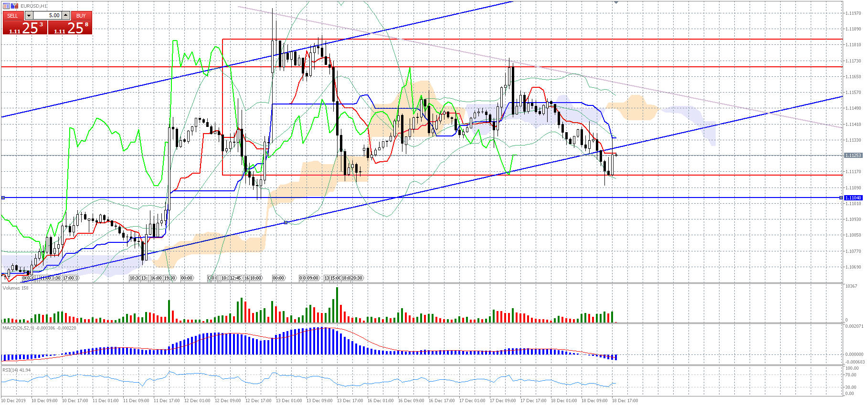This screenshot has width=868, height=406.
Task: Click the 5.00 lot volume field
Action: tap(47, 16)
